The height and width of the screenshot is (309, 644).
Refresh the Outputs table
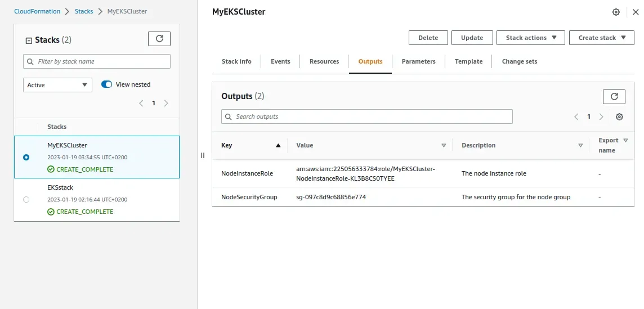[614, 97]
